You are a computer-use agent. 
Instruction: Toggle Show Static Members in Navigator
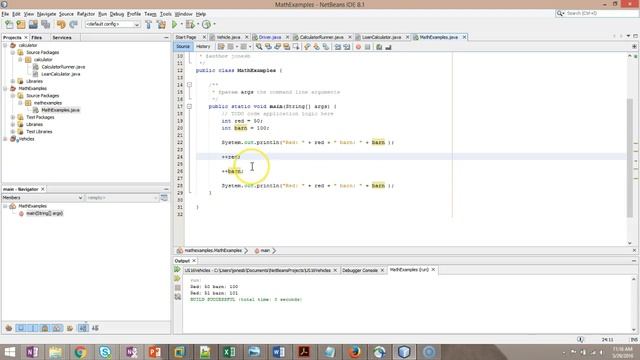click(x=33, y=328)
